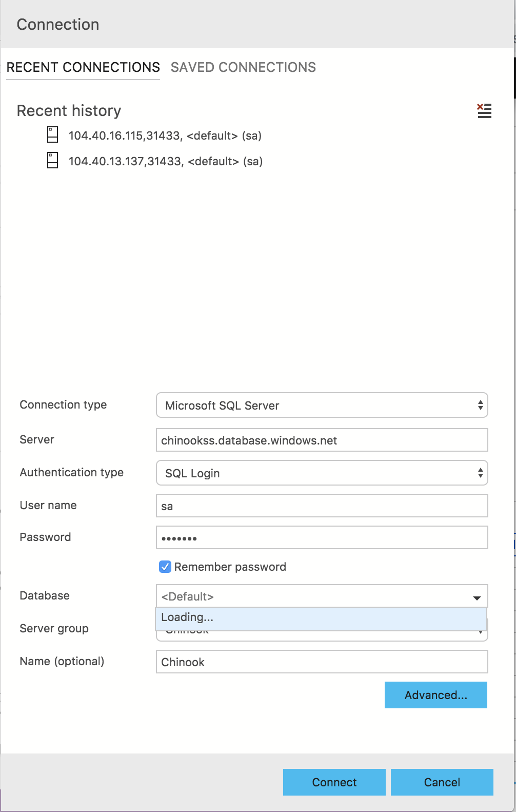Switch to Recent Connections tab

[83, 67]
